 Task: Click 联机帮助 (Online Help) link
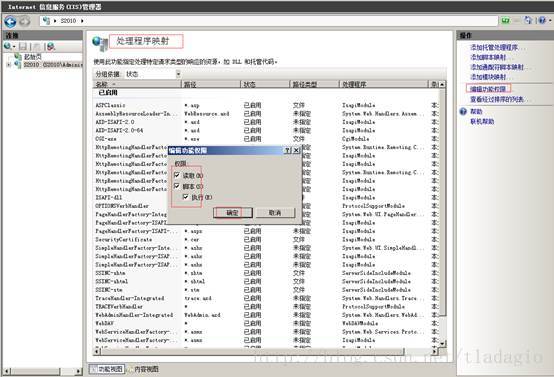(x=482, y=122)
